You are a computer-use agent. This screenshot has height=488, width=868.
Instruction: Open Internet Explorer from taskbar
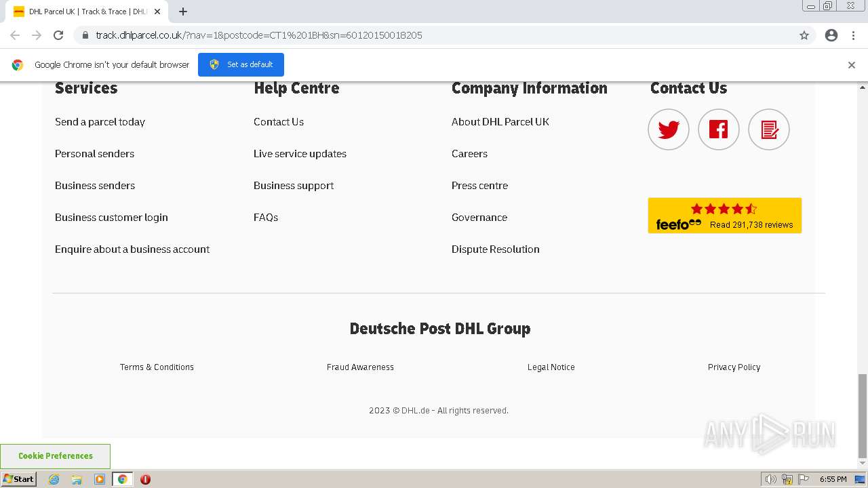[x=54, y=479]
